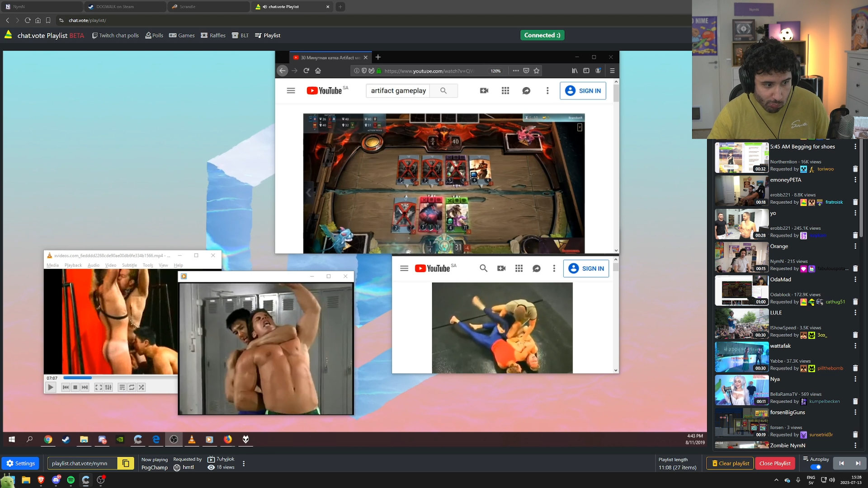Open options for the Orange entry
Screen dimensions: 868x488
(855, 246)
